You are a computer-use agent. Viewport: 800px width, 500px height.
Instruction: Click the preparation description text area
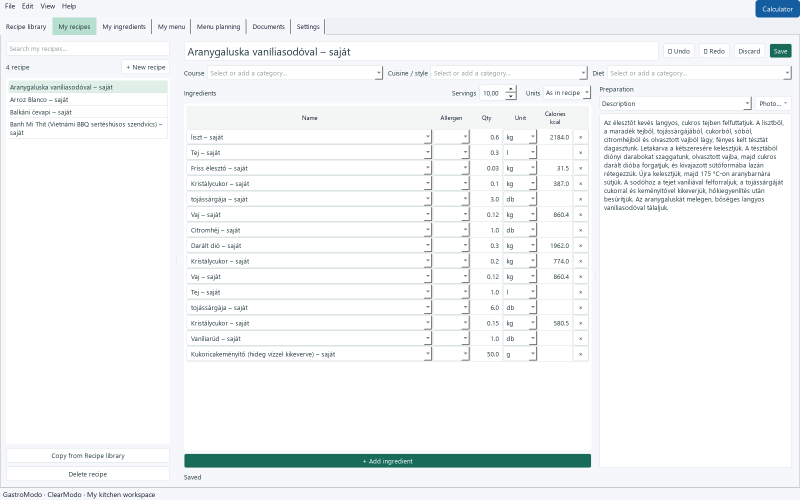point(695,291)
